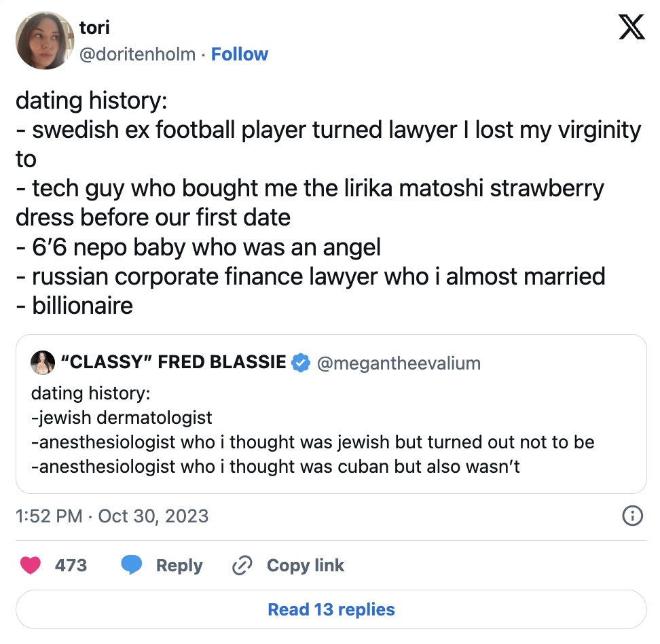Like the tweet with the heart icon
The image size is (660, 644).
(x=31, y=565)
